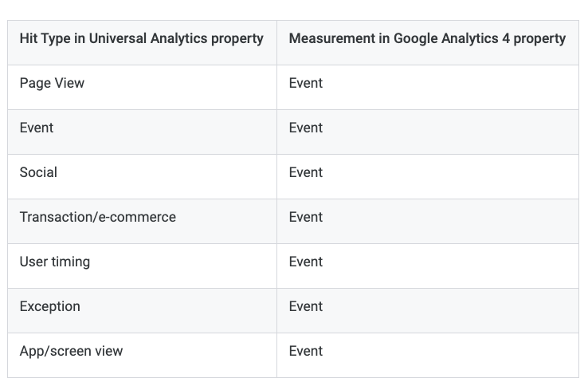Click Event in the Exception row
This screenshot has height=386, width=588.
(306, 307)
